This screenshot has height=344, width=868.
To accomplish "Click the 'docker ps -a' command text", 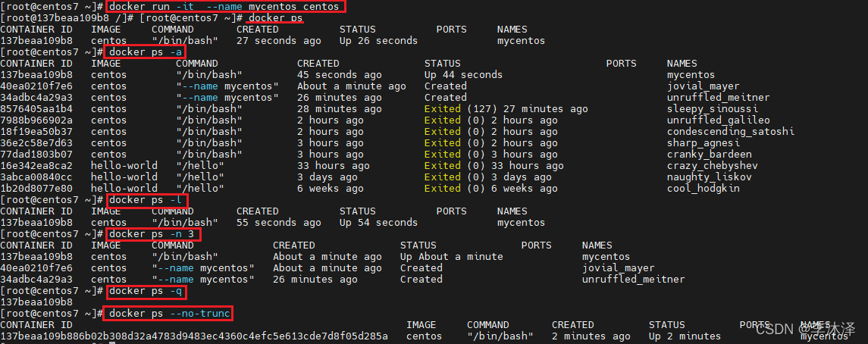I will point(146,52).
